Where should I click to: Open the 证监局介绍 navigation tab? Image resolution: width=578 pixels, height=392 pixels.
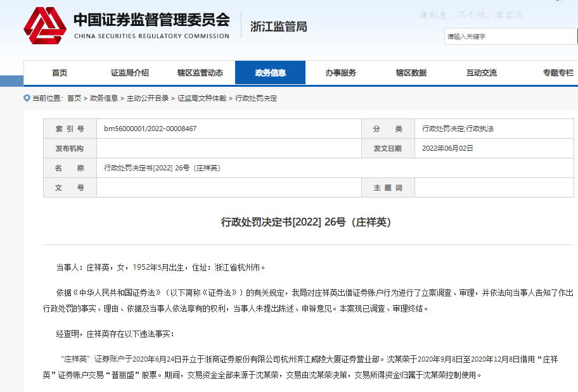tap(129, 73)
